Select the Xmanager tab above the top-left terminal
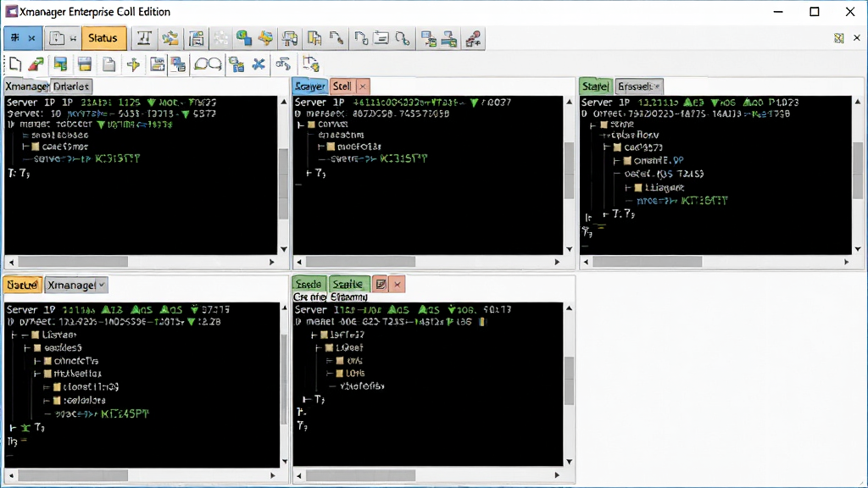 (x=26, y=86)
